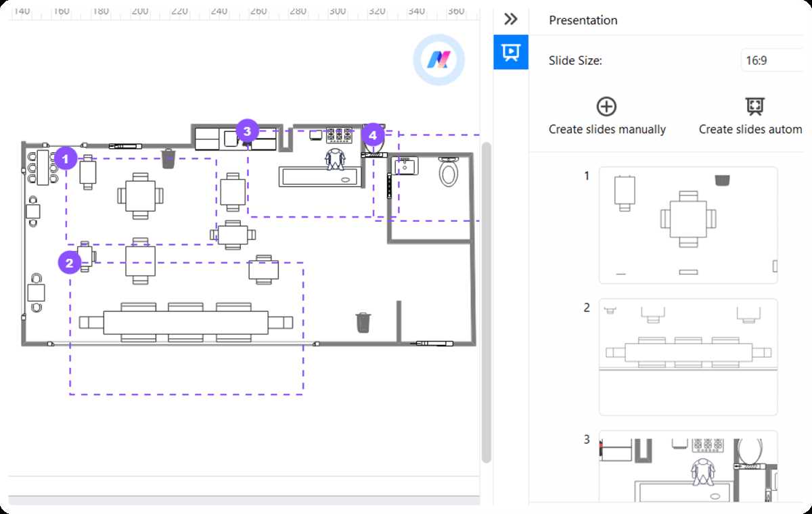The image size is (812, 514).
Task: Click the purple slide marker 3 on canvas
Action: click(x=247, y=131)
